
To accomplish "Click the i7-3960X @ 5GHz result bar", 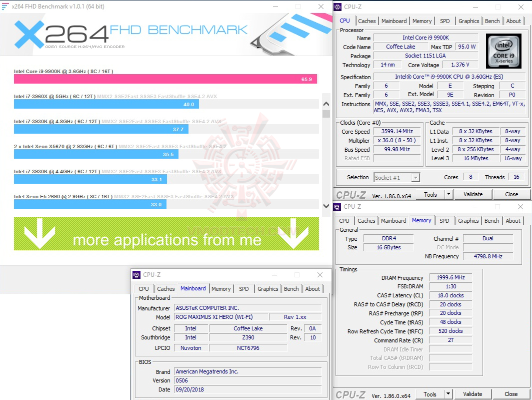I will [x=106, y=104].
